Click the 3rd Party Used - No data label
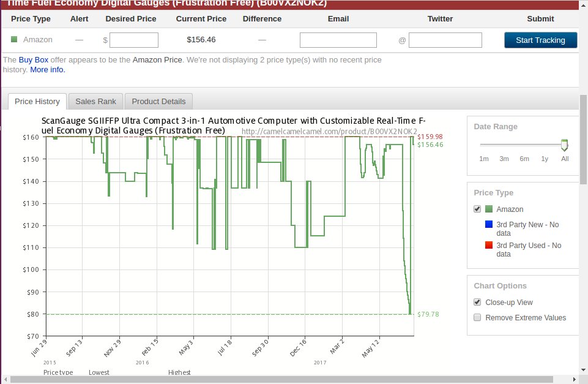 coord(529,250)
